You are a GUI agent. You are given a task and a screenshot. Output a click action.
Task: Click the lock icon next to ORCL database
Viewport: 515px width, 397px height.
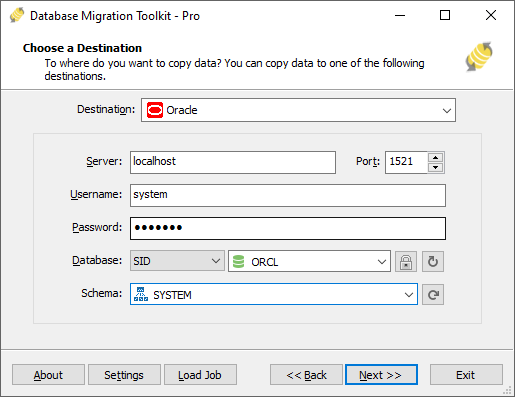tap(406, 262)
